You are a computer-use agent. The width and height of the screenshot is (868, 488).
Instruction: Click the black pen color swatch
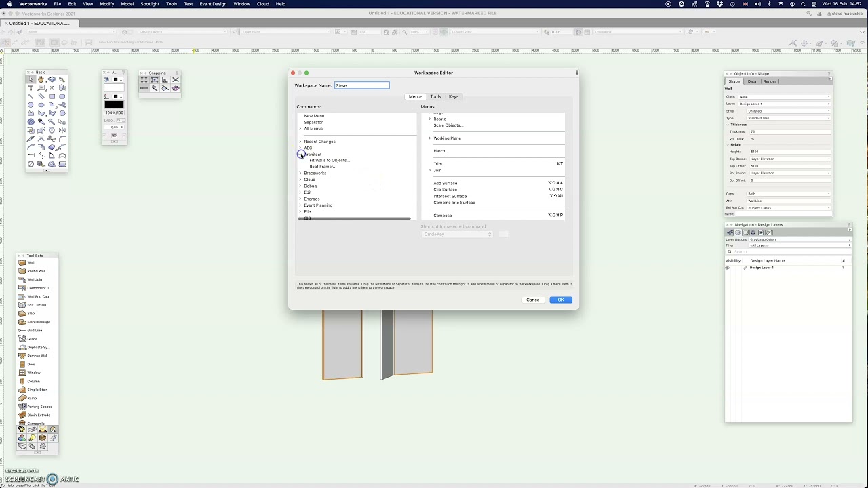pyautogui.click(x=114, y=104)
